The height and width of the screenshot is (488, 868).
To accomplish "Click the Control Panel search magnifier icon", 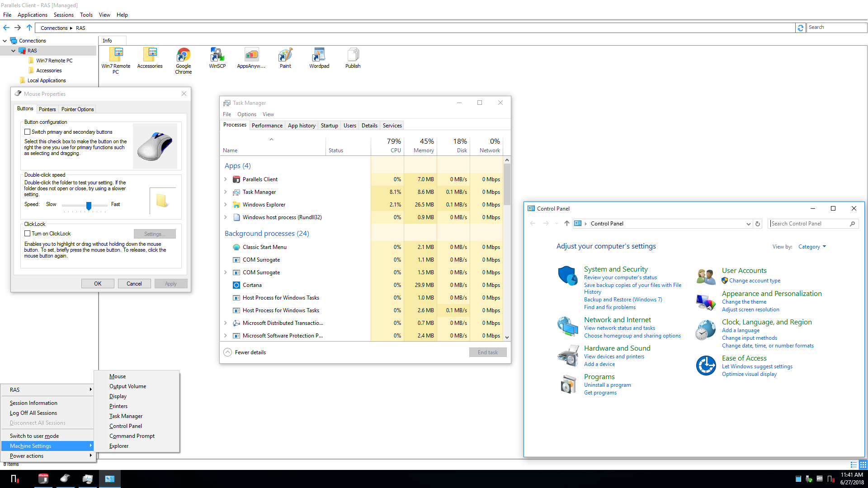I will pyautogui.click(x=852, y=224).
